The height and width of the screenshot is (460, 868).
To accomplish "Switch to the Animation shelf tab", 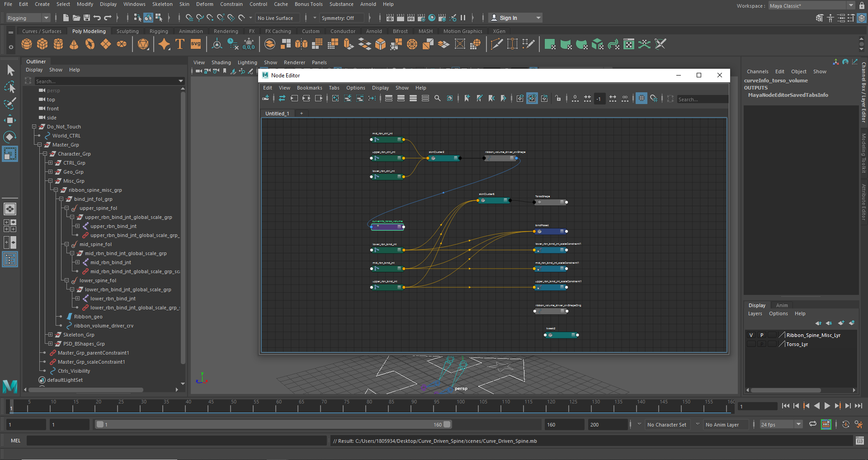I will 191,31.
